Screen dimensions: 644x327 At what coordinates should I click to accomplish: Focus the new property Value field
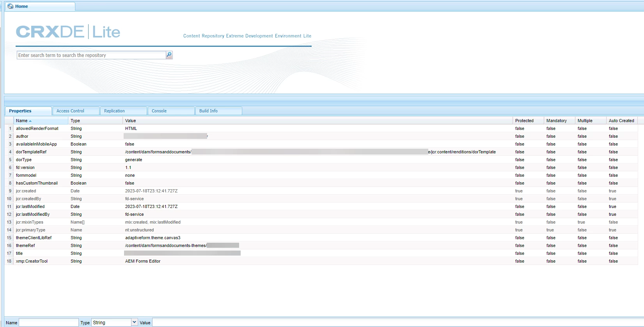click(398, 322)
